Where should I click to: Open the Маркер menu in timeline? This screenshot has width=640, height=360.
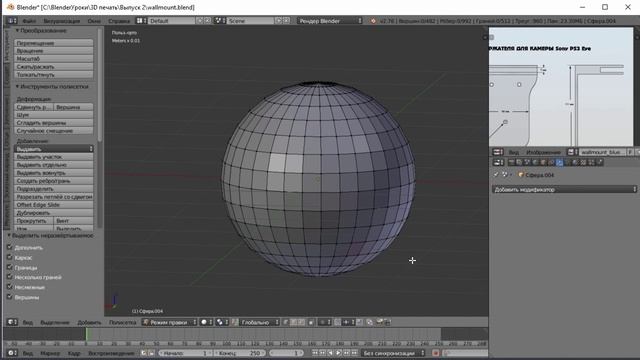50,353
